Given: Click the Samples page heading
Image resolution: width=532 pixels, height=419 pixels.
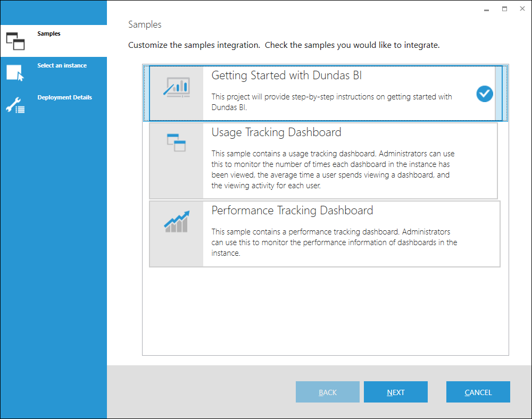Looking at the screenshot, I should point(145,24).
